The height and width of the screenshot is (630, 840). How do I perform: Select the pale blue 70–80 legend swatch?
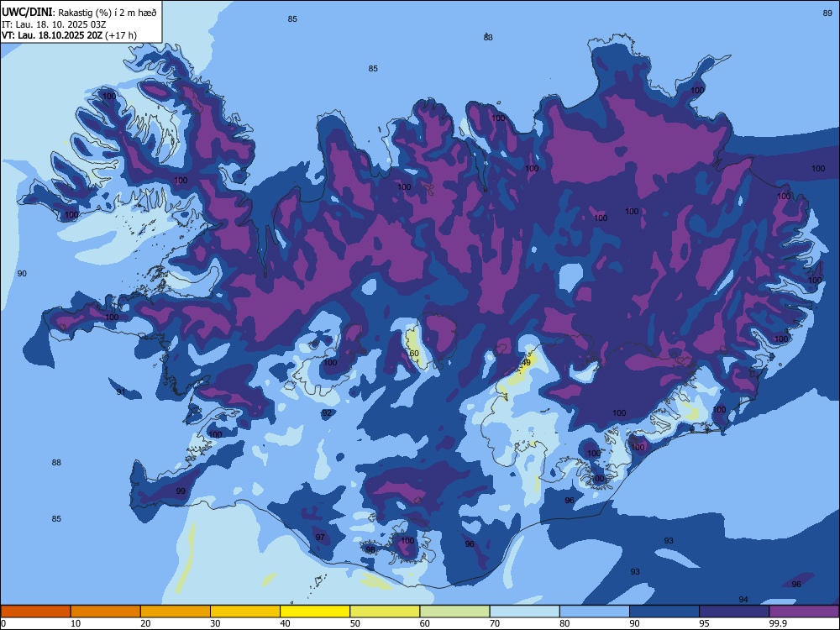[x=524, y=612]
